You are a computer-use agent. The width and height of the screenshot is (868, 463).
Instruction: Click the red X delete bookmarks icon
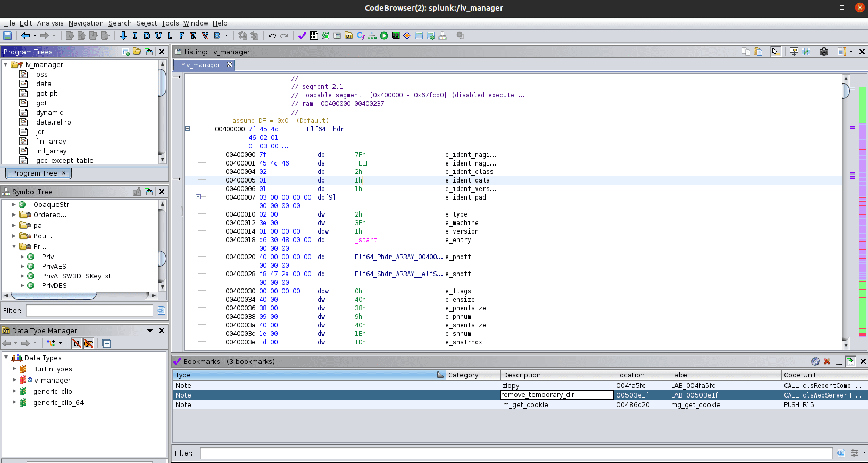(827, 361)
